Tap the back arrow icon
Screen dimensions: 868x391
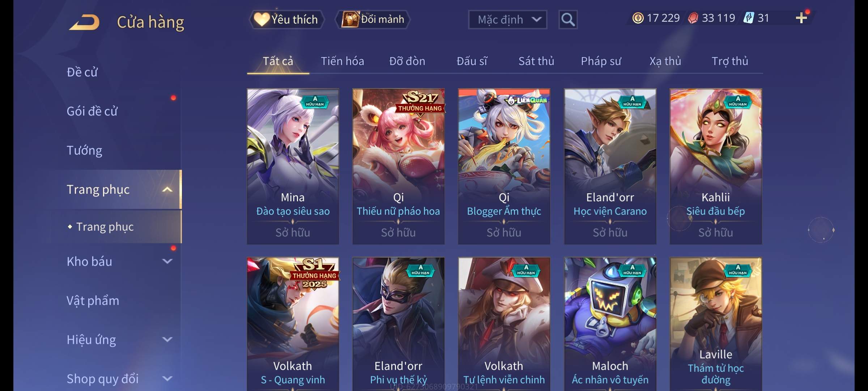85,22
